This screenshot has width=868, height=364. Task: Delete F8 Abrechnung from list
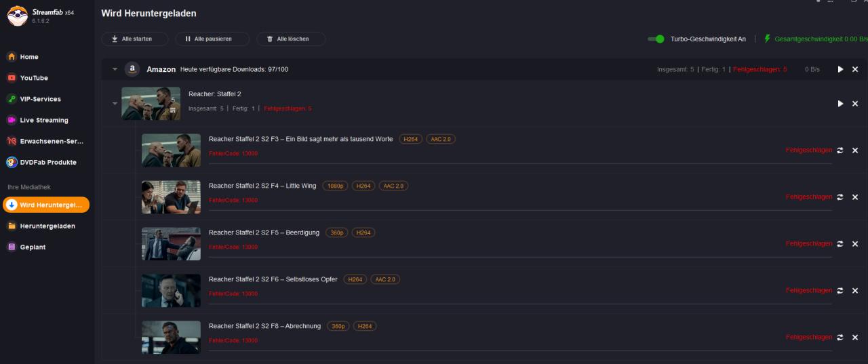click(855, 337)
